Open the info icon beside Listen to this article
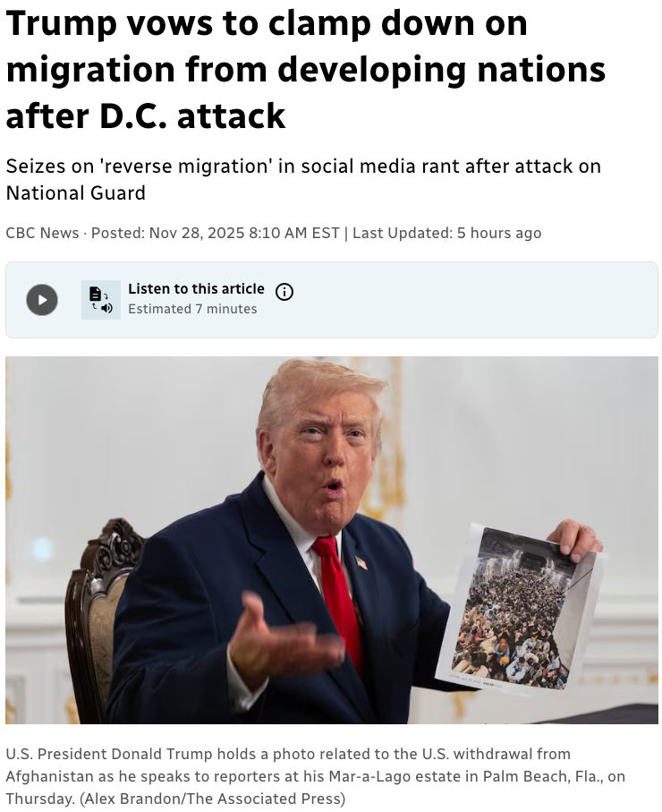Viewport: 662px width, 812px height. click(x=284, y=292)
